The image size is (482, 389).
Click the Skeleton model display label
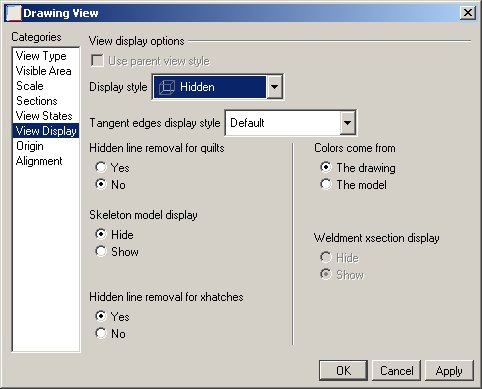[143, 215]
